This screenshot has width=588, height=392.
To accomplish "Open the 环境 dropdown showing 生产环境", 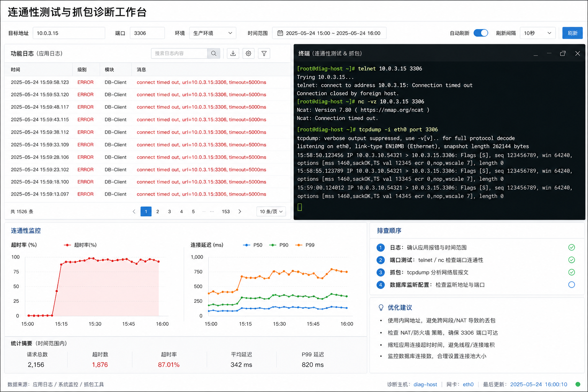I will pos(212,33).
